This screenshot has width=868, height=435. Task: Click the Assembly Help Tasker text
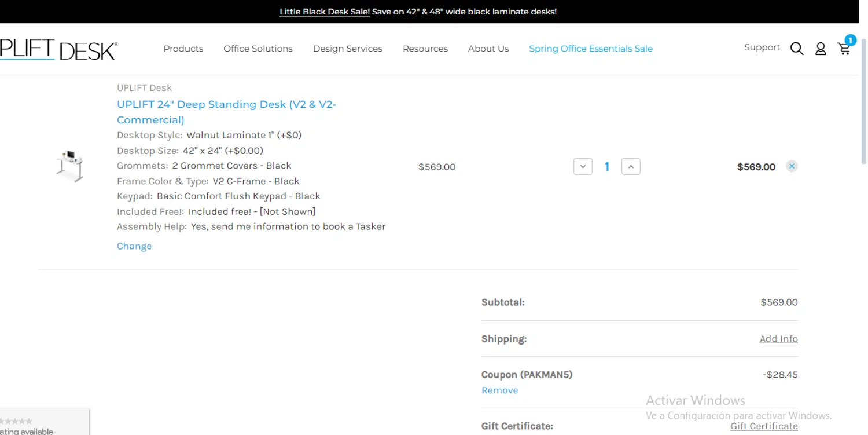[288, 226]
